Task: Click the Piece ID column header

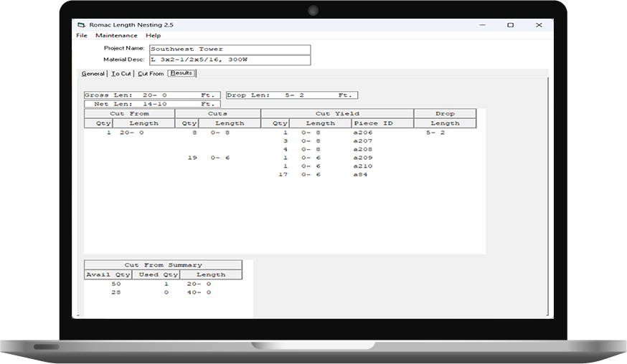Action: coord(373,123)
